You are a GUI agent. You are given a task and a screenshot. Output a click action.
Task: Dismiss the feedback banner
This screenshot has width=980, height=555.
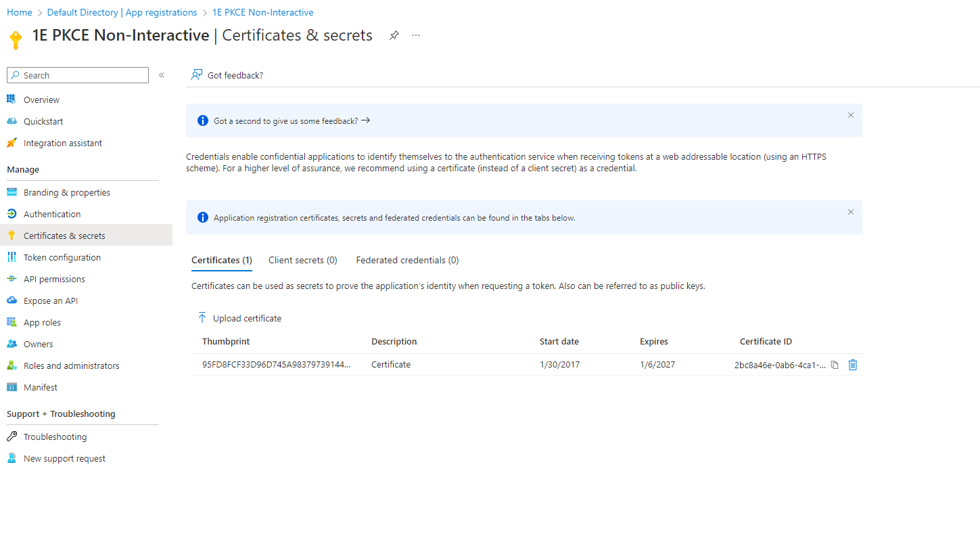851,115
